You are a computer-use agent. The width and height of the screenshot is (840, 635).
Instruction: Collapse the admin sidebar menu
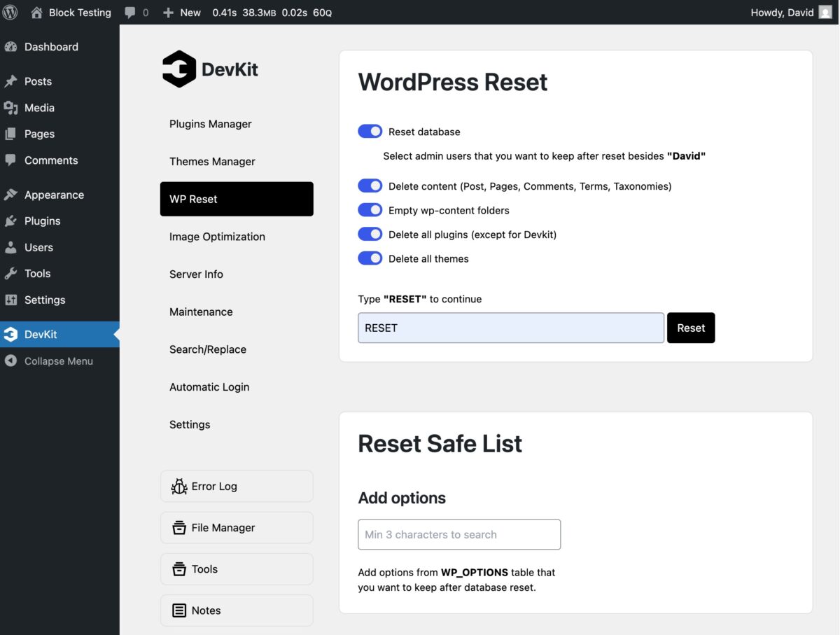tap(58, 361)
